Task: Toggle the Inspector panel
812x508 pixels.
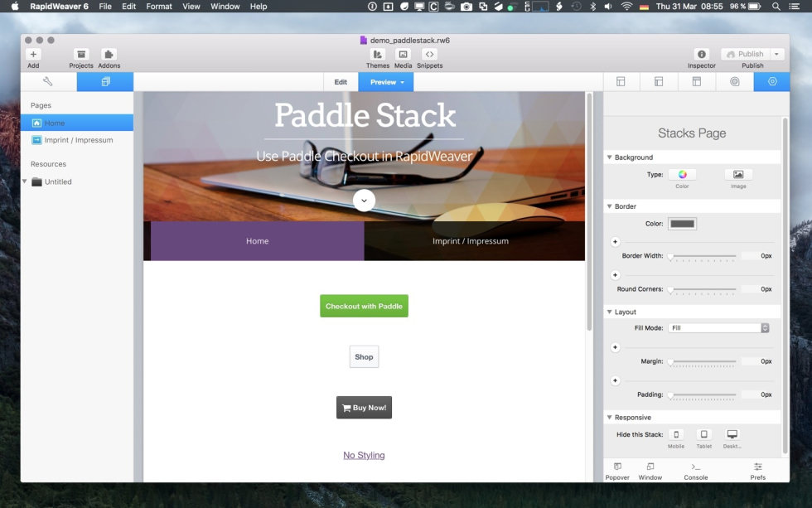Action: (x=701, y=55)
